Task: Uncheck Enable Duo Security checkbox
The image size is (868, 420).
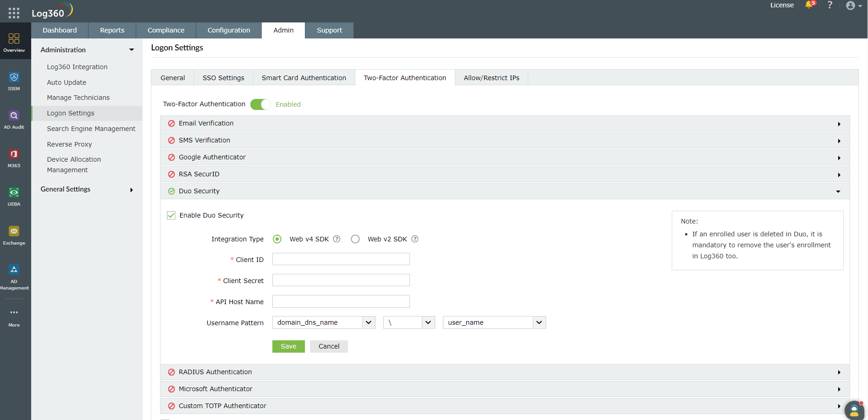Action: (x=171, y=215)
